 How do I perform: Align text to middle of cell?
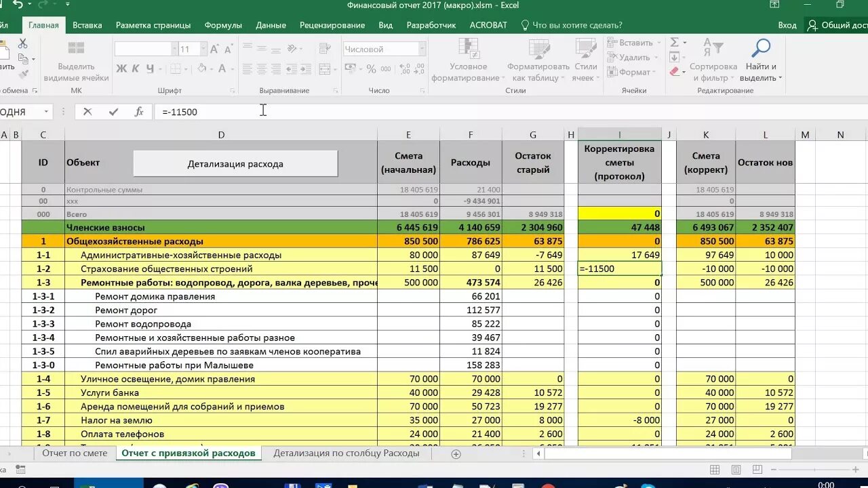(x=262, y=49)
